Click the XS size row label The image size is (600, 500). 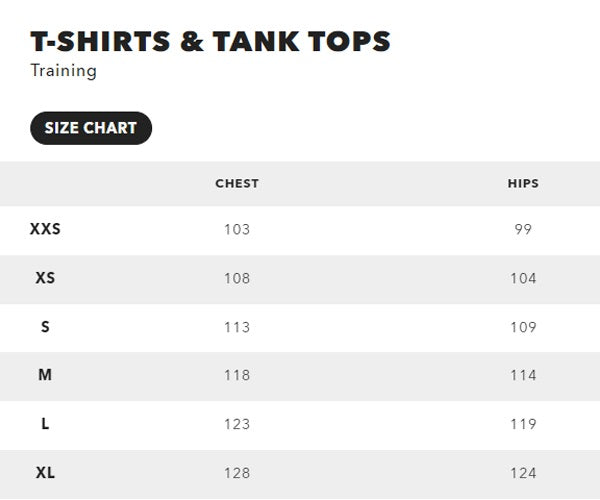pos(45,278)
